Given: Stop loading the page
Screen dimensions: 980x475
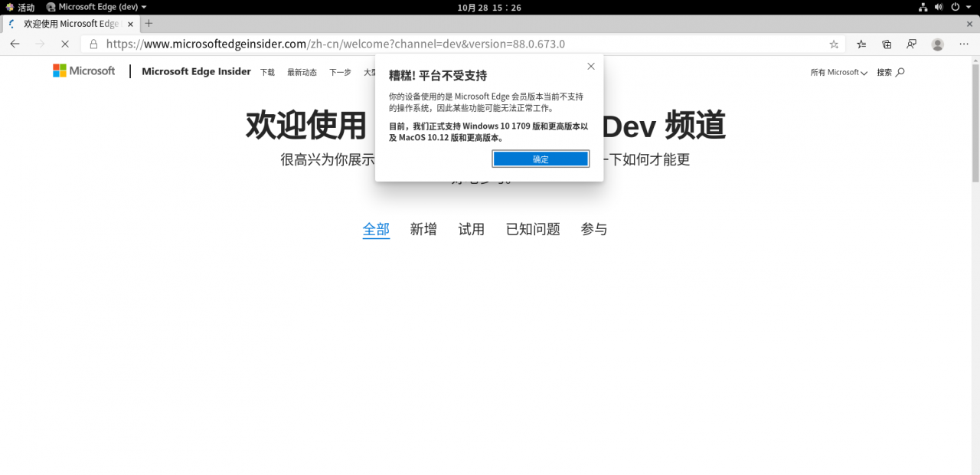Looking at the screenshot, I should (65, 44).
